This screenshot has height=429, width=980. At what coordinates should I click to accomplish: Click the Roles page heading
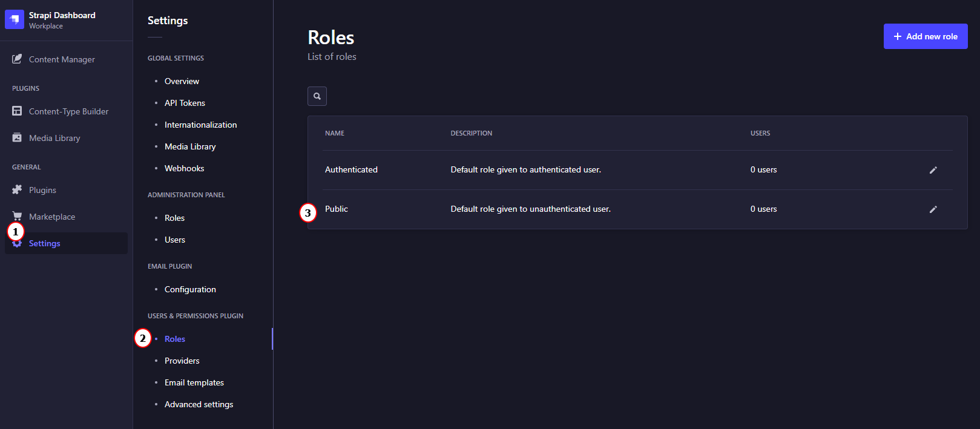point(331,38)
